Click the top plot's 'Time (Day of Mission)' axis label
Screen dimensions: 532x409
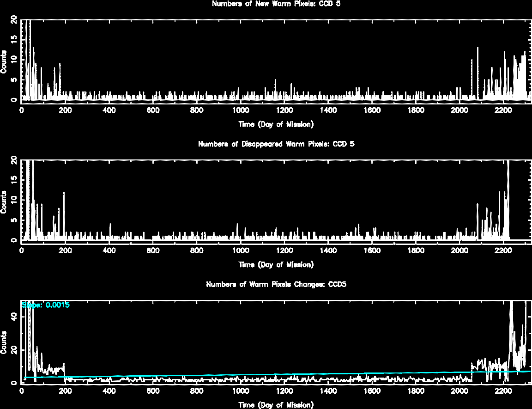(276, 124)
